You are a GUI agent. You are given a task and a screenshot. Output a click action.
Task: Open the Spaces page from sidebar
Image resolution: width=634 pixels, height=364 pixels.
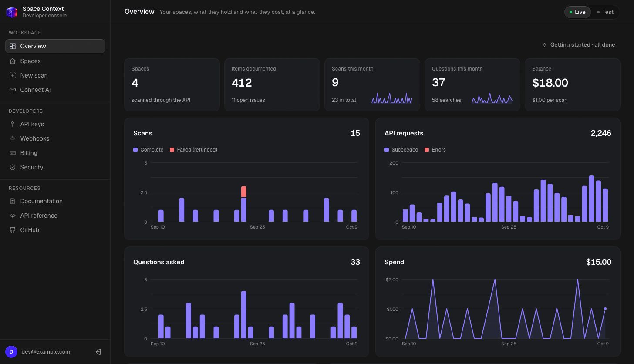point(55,61)
